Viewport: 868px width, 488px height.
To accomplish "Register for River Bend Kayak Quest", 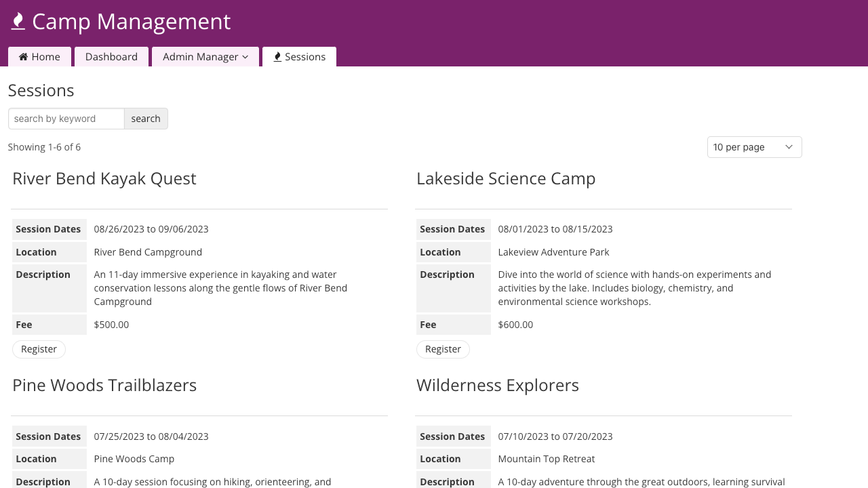I will click(x=39, y=349).
